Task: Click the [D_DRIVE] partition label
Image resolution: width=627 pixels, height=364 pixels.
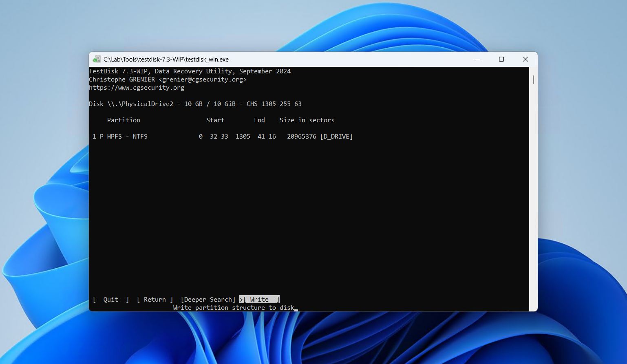Action: tap(336, 137)
